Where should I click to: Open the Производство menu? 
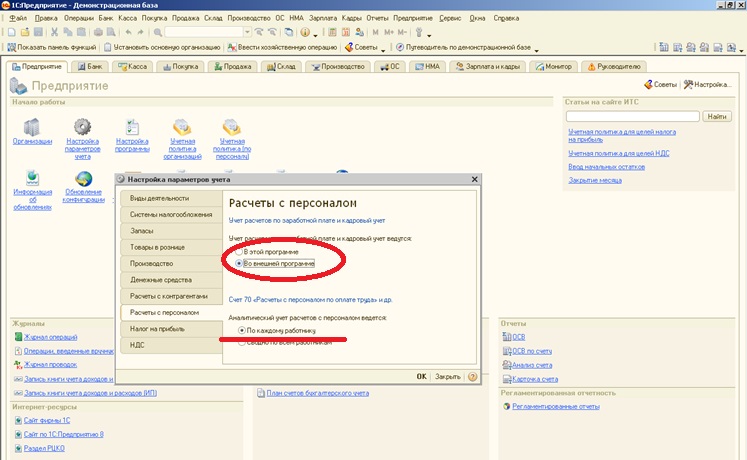[x=249, y=18]
